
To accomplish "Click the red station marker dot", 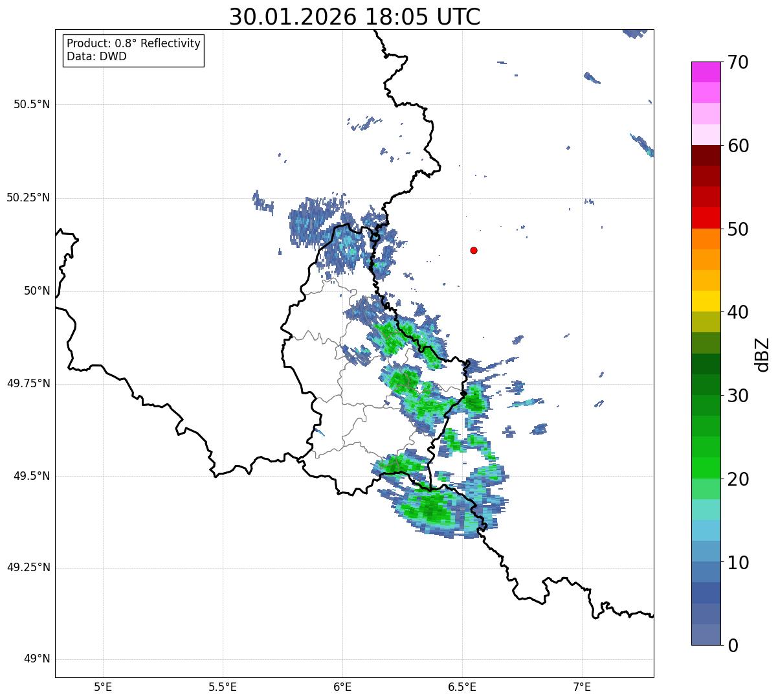I will [474, 250].
